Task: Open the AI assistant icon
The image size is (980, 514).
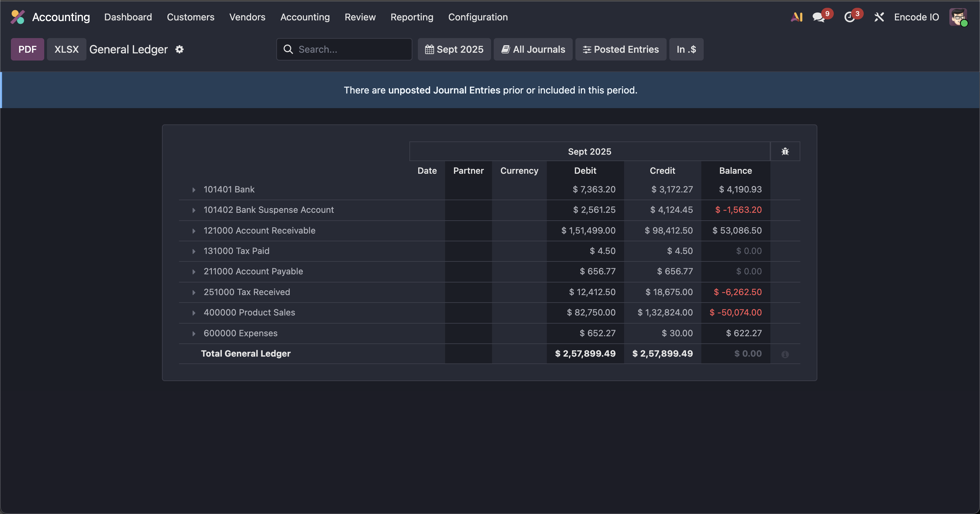Action: pos(797,17)
